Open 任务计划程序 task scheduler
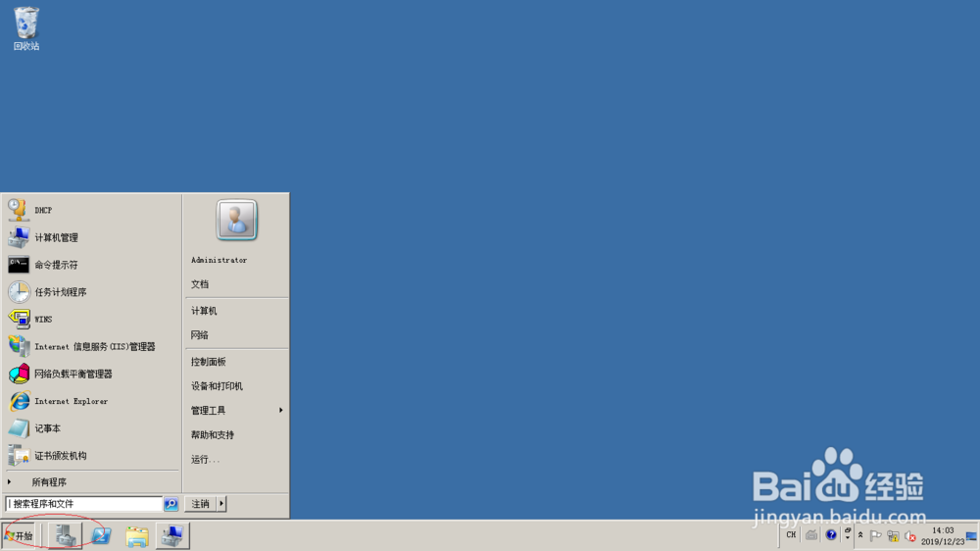The height and width of the screenshot is (551, 980). (x=92, y=292)
